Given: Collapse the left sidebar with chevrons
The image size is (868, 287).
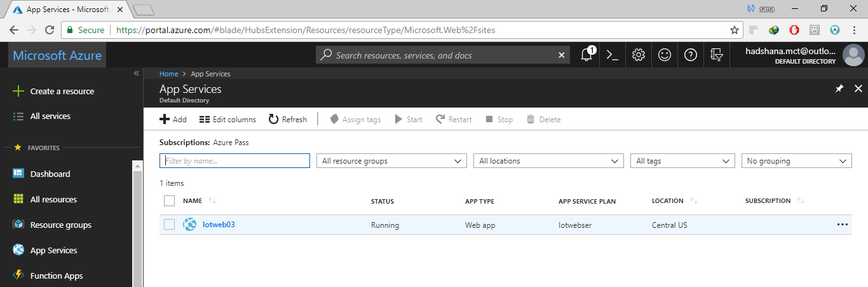Looking at the screenshot, I should click(136, 73).
